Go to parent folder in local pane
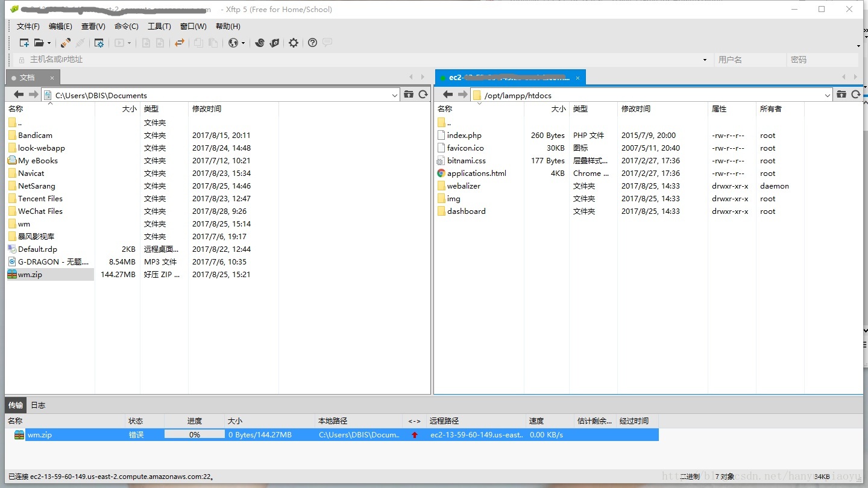The width and height of the screenshot is (868, 488). 409,95
